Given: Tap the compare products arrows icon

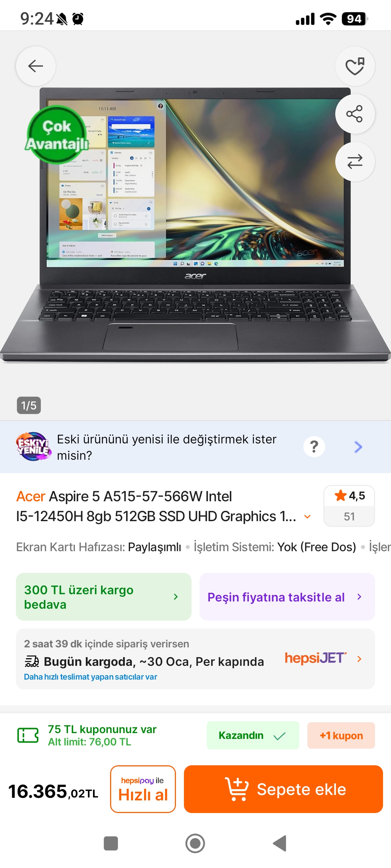Looking at the screenshot, I should (355, 161).
